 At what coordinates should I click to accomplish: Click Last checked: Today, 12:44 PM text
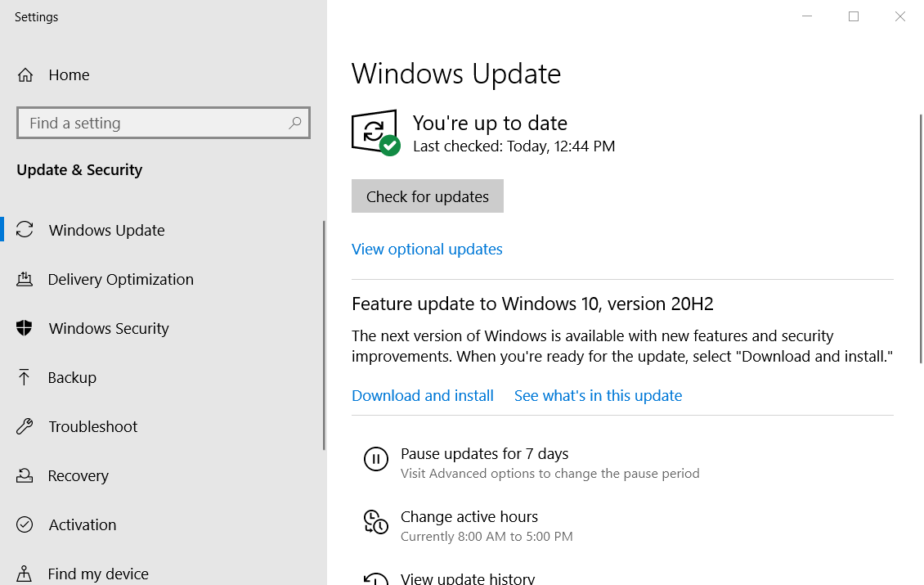tap(514, 146)
